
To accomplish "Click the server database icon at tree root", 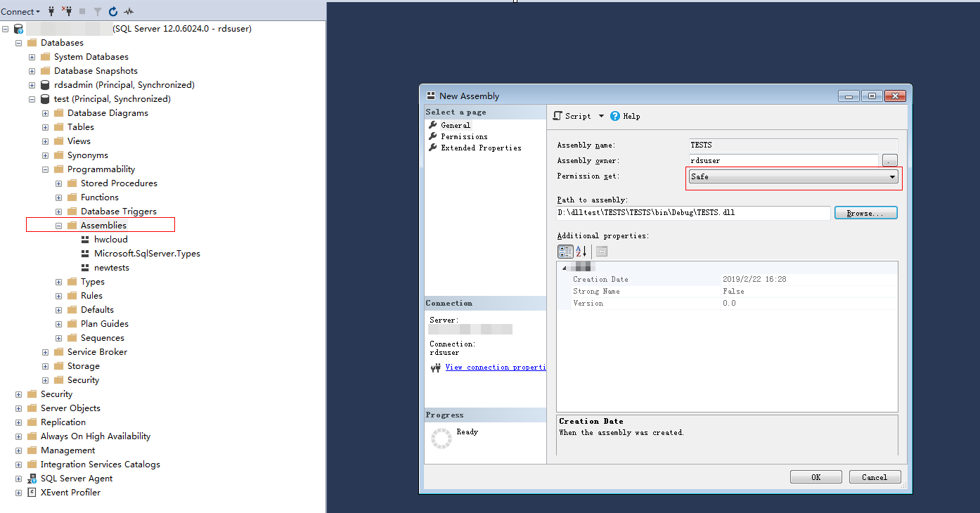I will tap(19, 29).
